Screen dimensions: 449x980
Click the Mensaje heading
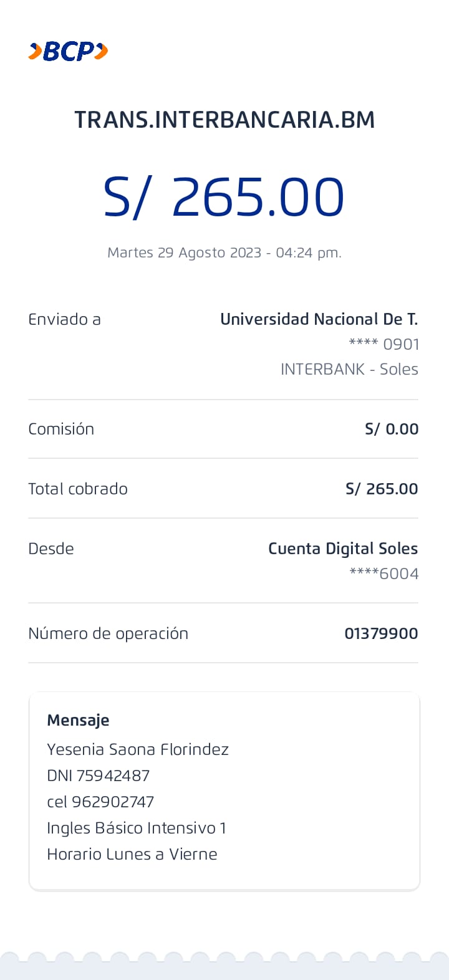pyautogui.click(x=78, y=720)
